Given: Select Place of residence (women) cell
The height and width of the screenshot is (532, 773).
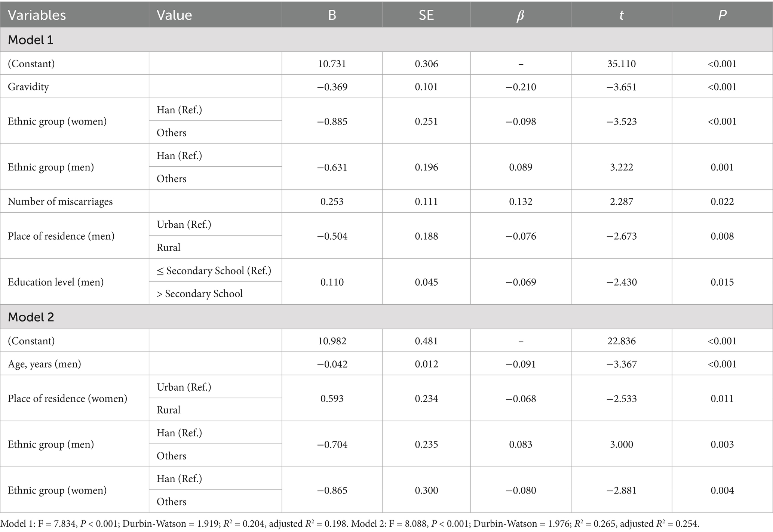Looking at the screenshot, I should [67, 399].
